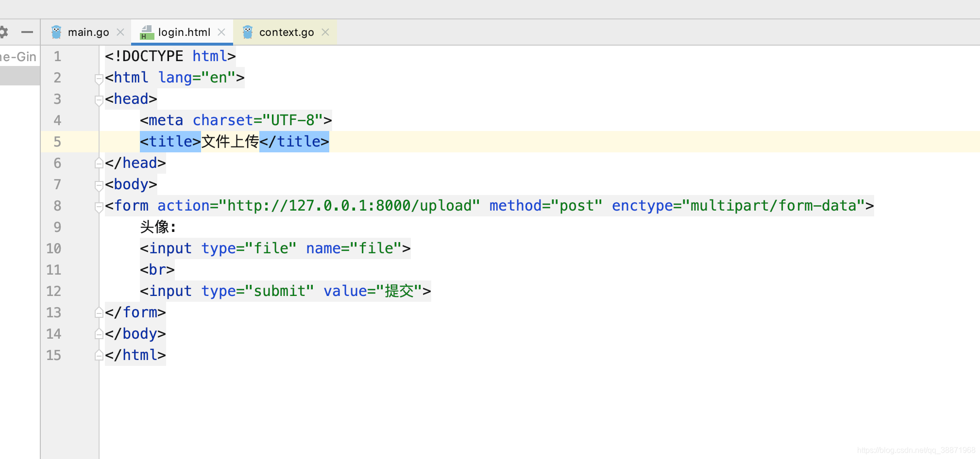Switch to the main.go tab
Viewport: 980px width, 459px height.
[x=88, y=32]
